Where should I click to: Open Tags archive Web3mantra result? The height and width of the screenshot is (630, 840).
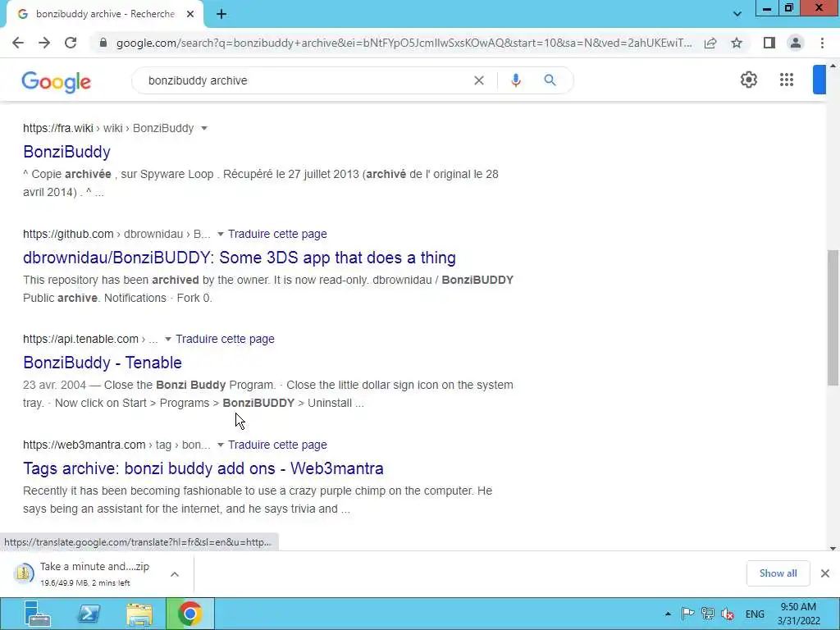203,468
